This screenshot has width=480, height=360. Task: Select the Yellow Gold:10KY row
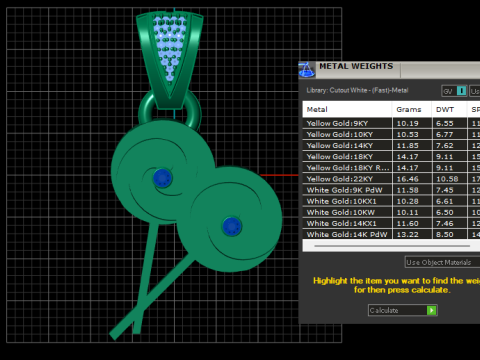(x=391, y=134)
